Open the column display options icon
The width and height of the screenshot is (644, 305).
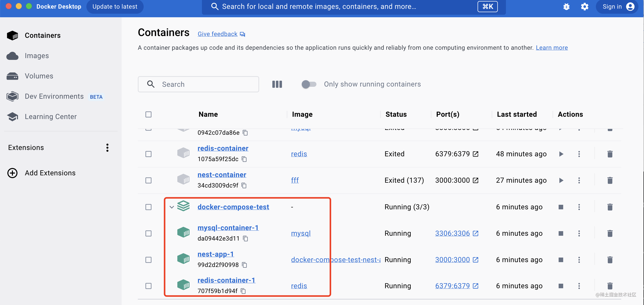coord(277,84)
